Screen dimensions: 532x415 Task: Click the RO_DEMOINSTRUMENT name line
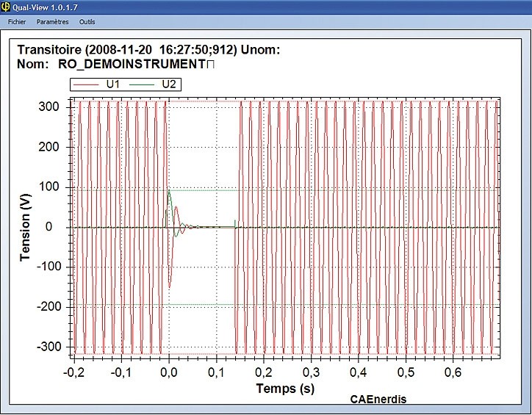pos(115,64)
